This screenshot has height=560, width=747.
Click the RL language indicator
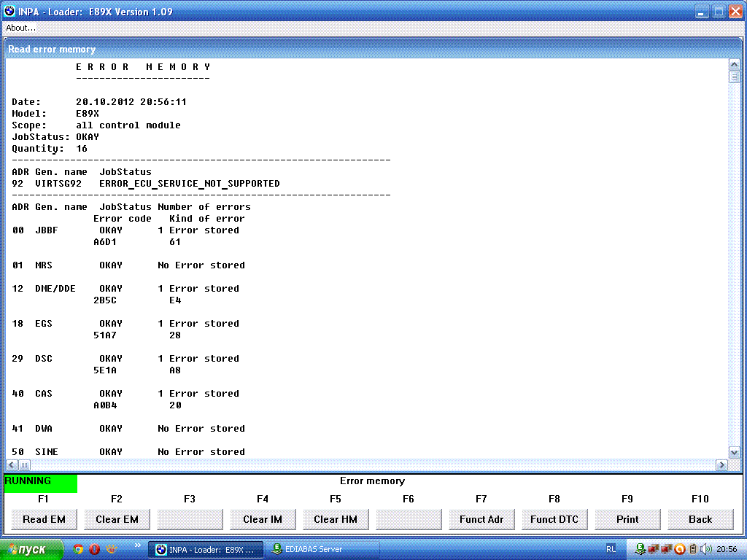pyautogui.click(x=611, y=548)
